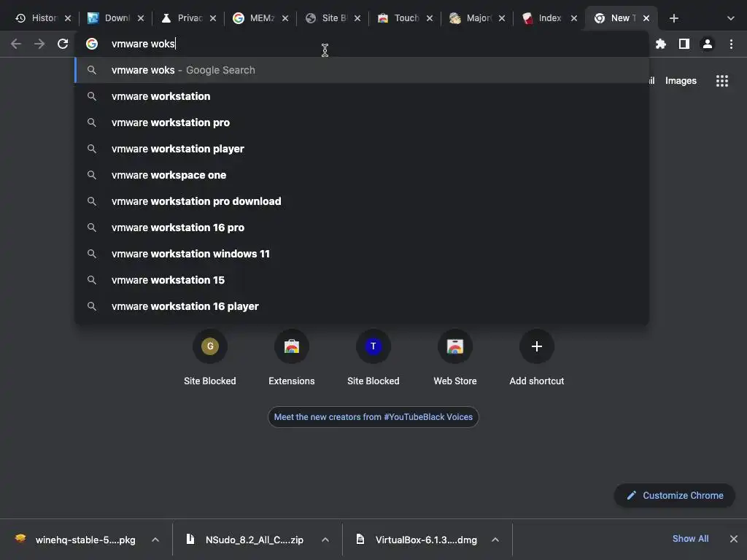
Task: Open the profile avatar icon
Action: point(708,44)
